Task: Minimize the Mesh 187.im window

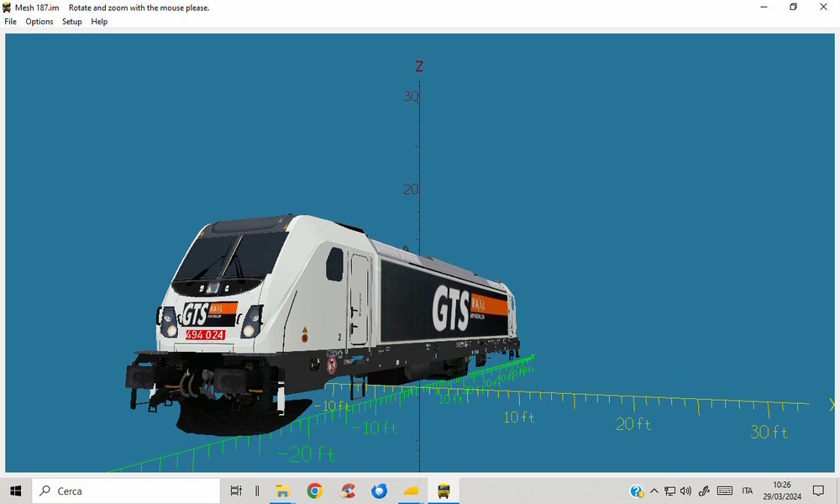Action: pos(764,7)
